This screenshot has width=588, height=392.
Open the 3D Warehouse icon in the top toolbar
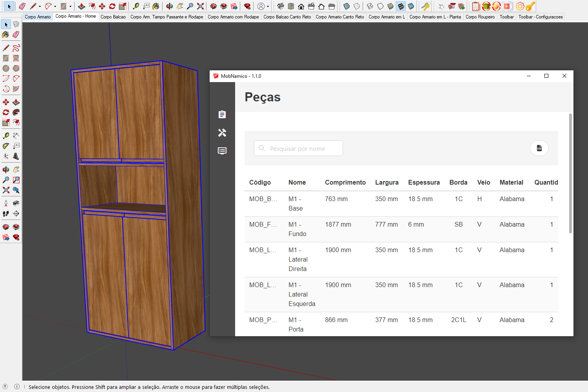point(213,6)
